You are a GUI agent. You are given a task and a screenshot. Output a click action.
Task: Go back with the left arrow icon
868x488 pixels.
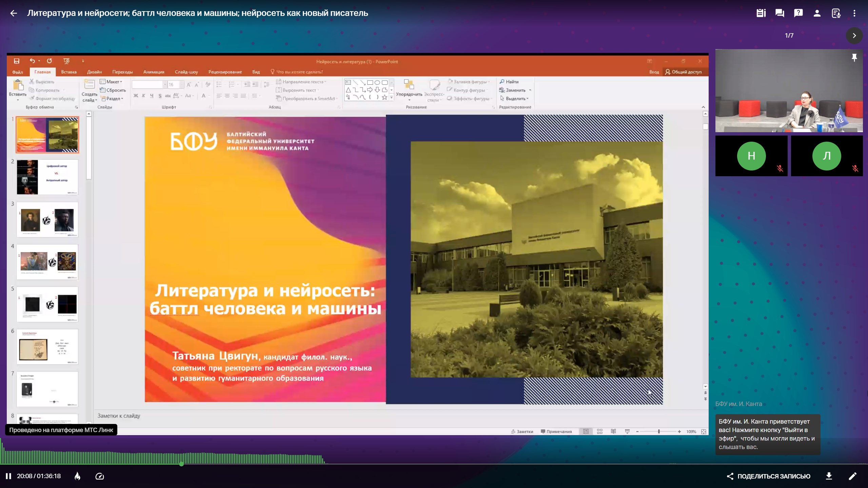(x=14, y=13)
